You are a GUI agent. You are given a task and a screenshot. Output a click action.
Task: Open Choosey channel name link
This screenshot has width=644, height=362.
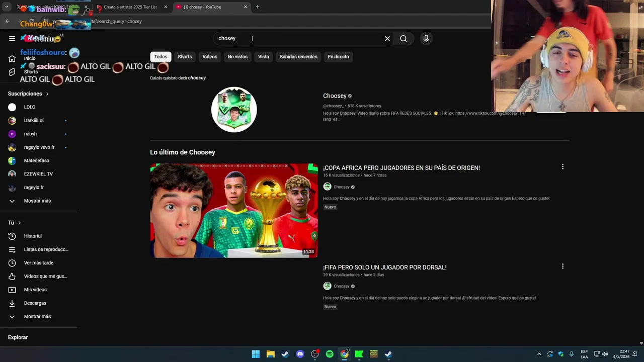pos(335,96)
